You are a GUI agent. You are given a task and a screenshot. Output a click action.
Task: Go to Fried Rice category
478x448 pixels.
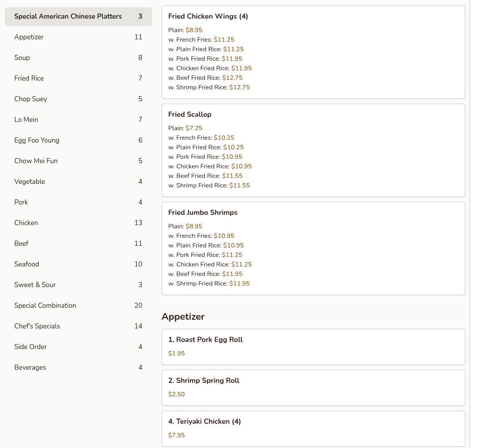tap(78, 78)
